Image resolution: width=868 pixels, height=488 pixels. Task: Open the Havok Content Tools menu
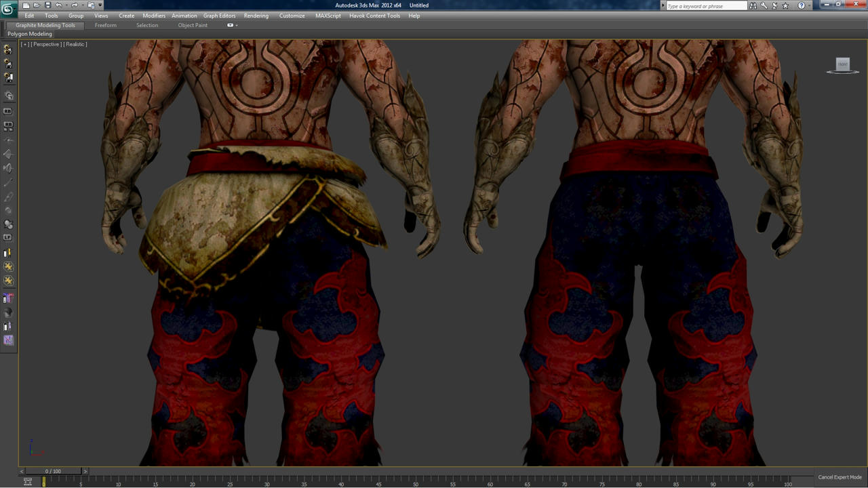tap(374, 16)
